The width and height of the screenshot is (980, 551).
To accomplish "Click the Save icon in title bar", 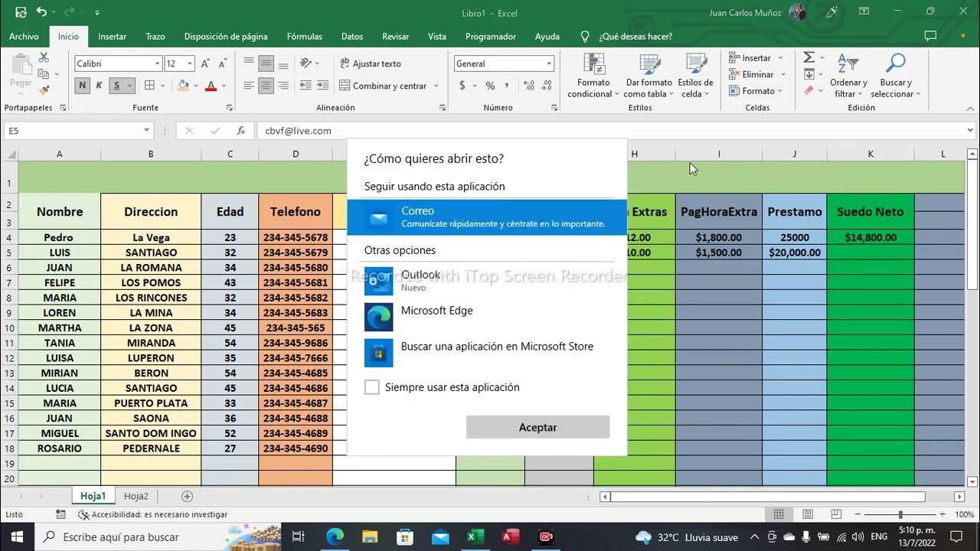I will (21, 12).
